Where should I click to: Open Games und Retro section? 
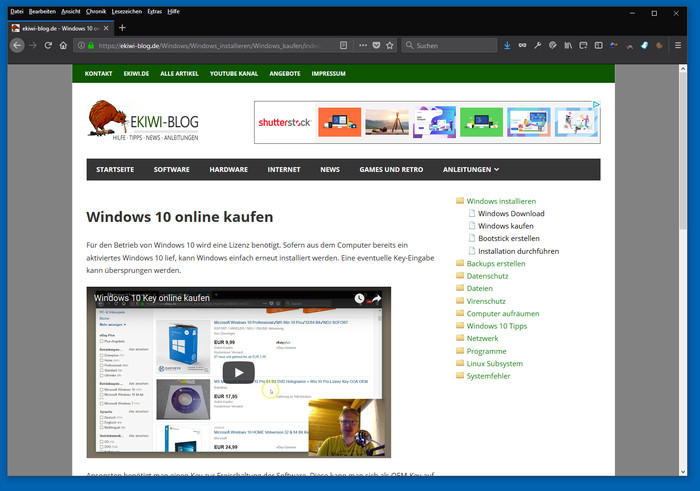tap(391, 170)
